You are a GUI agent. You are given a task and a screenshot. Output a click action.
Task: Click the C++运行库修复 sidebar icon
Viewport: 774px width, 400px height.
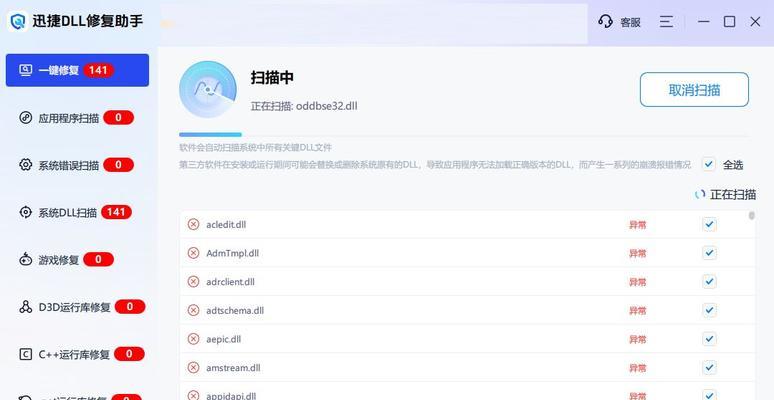click(27, 354)
